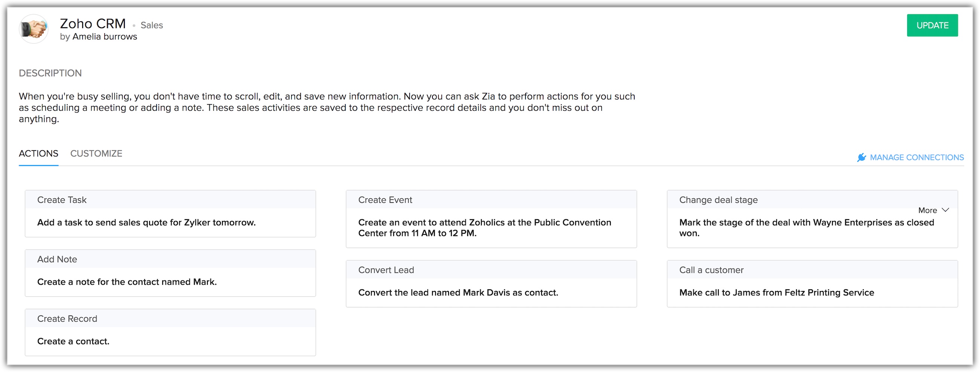Click the Zoholics event sample sentence
The width and height of the screenshot is (980, 372).
click(484, 227)
